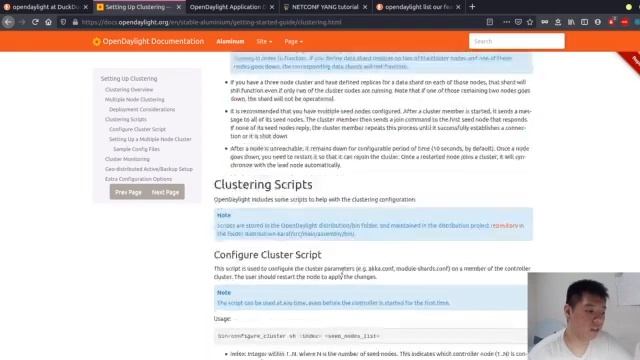
Task: Close the 'Setting Up Clustering' tab
Action: (178, 7)
